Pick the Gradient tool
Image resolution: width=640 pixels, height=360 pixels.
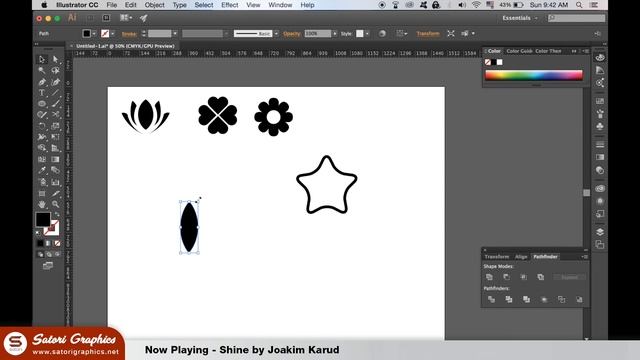click(x=56, y=159)
